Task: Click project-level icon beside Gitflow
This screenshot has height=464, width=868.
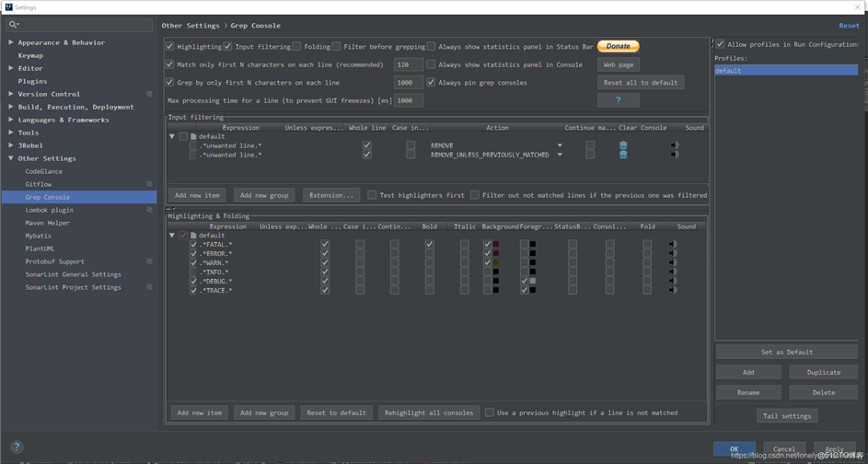Action: (x=149, y=184)
